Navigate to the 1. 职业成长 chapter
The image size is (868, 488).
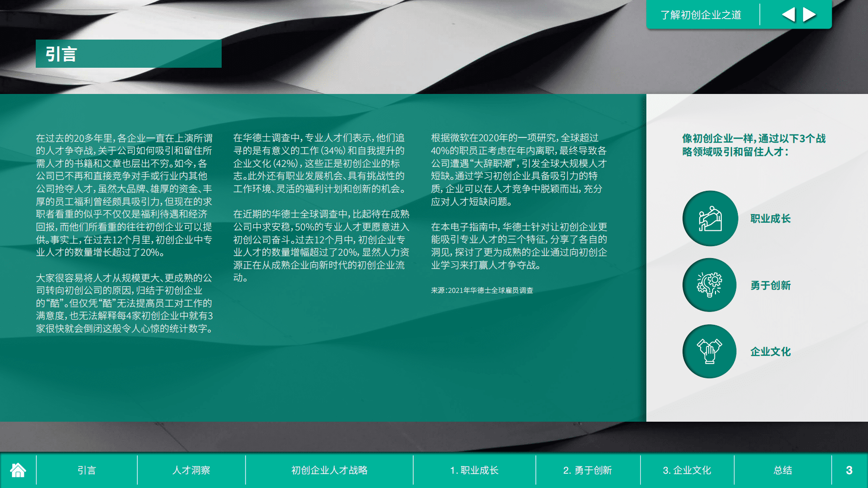(474, 470)
